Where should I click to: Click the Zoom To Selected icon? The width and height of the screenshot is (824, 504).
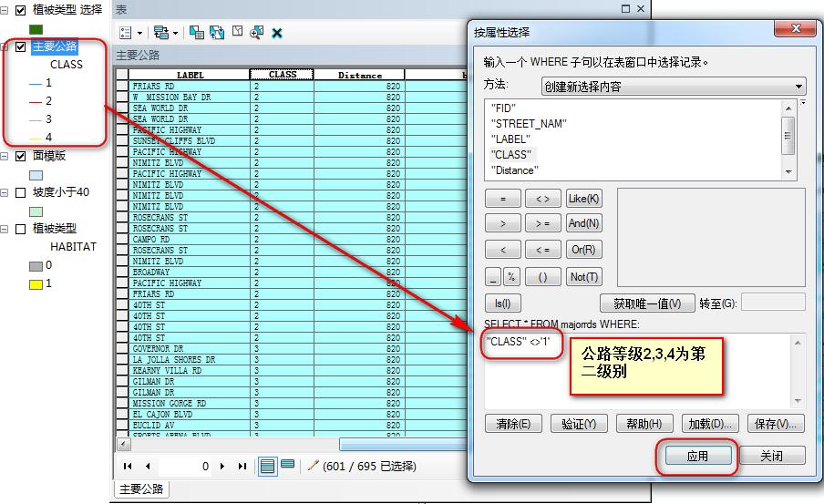tap(256, 33)
